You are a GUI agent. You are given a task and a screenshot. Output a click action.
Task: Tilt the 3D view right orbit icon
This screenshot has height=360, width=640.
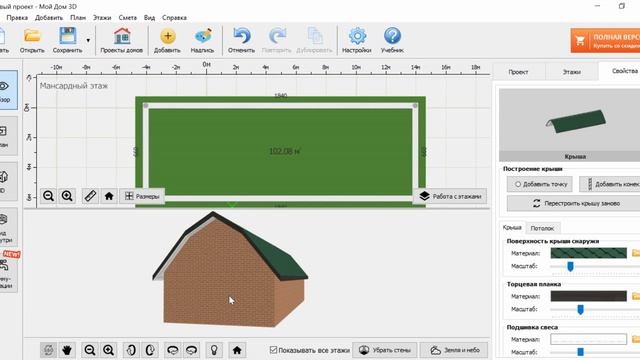pos(191,350)
